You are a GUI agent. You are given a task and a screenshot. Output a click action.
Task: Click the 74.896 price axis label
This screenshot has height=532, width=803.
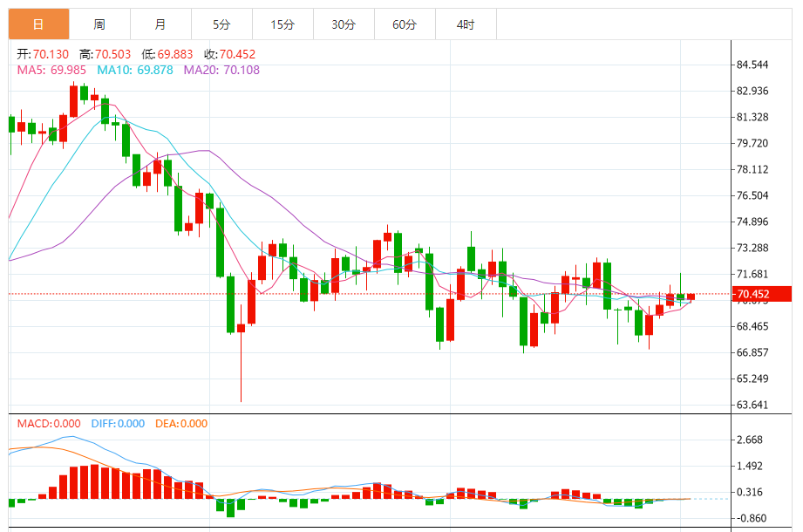pyautogui.click(x=752, y=222)
